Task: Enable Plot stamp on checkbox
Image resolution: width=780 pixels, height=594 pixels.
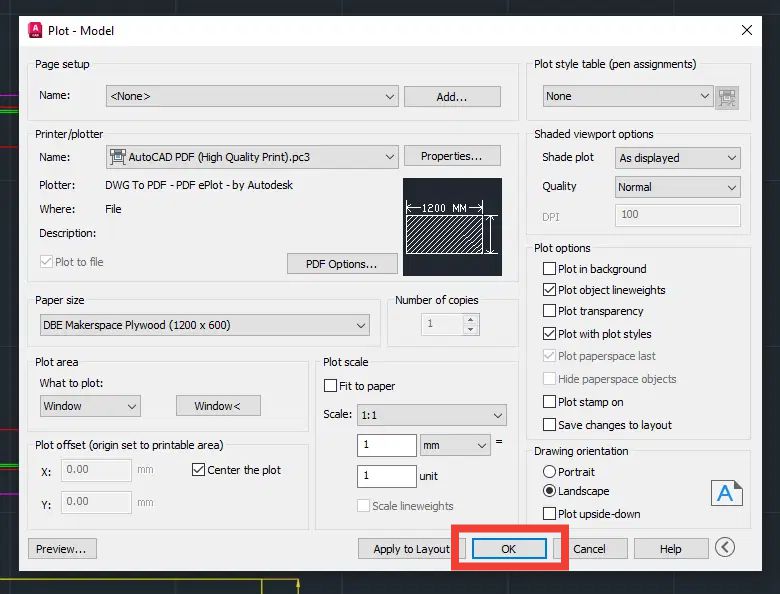Action: pos(549,401)
